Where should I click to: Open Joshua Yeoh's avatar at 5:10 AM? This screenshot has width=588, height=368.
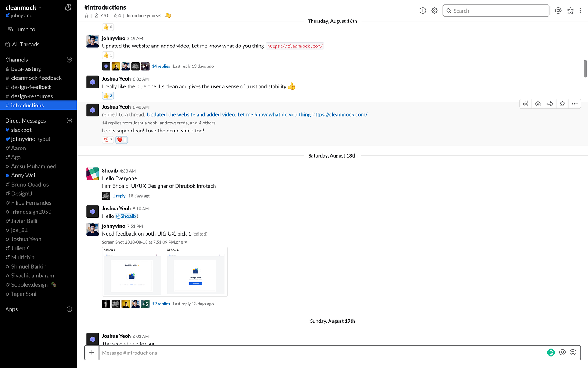[93, 212]
